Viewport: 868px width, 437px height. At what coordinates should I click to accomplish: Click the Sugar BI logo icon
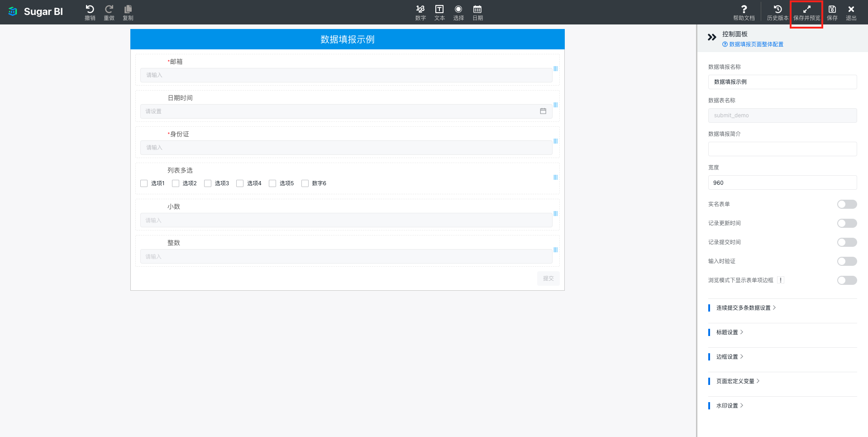click(x=13, y=11)
